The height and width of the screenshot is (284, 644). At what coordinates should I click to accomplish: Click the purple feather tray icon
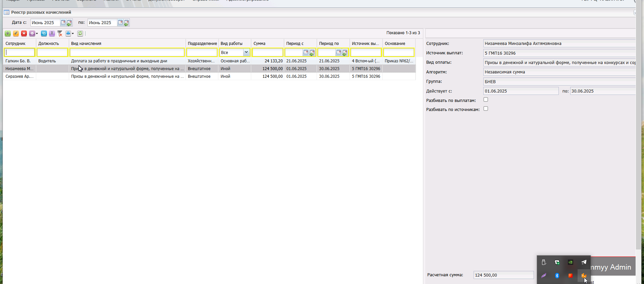(544, 276)
